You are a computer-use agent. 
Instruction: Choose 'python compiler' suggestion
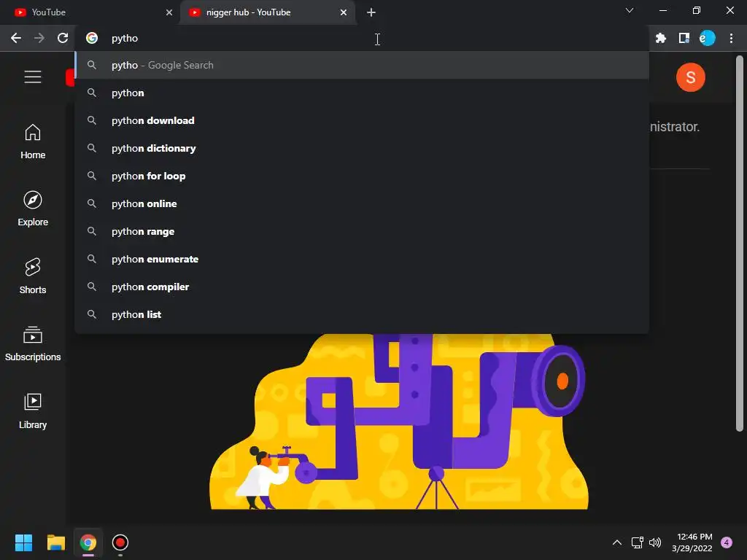pos(362,287)
